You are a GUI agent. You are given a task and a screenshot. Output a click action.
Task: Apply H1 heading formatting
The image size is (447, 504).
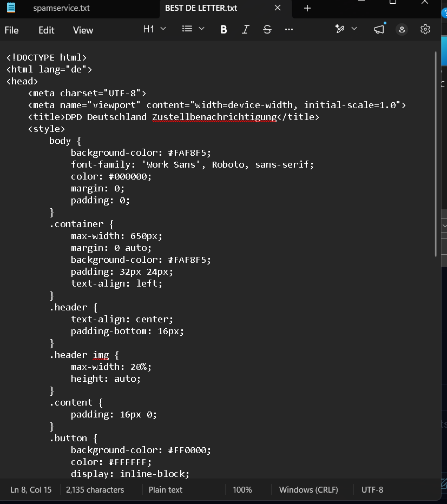(149, 29)
